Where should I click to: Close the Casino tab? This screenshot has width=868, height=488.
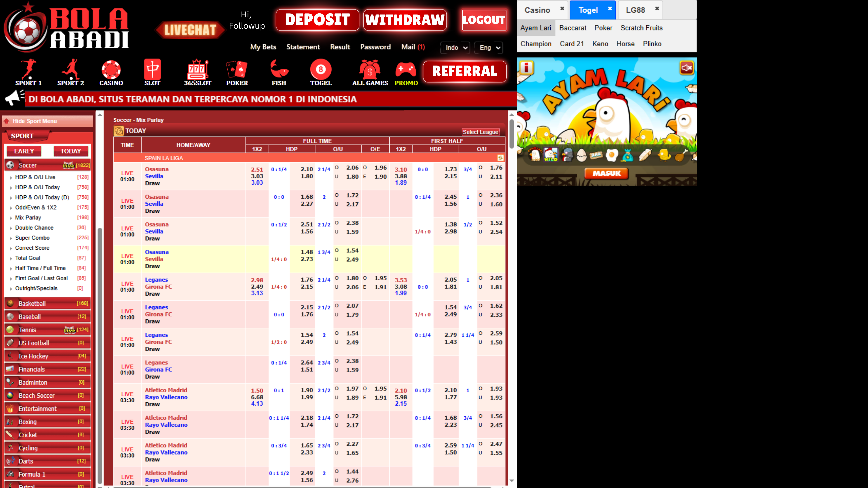click(562, 8)
